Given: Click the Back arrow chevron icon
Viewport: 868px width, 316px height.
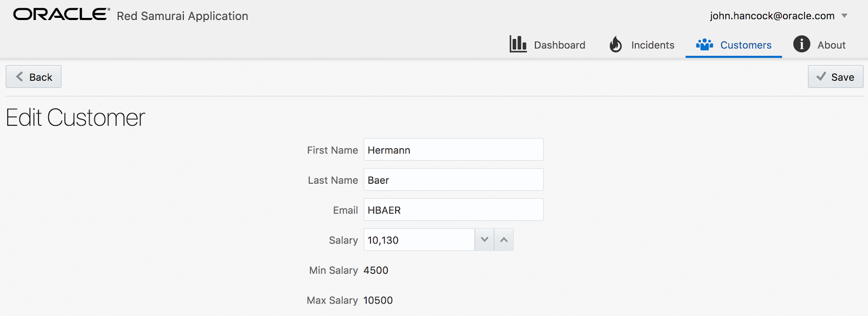Looking at the screenshot, I should point(20,76).
